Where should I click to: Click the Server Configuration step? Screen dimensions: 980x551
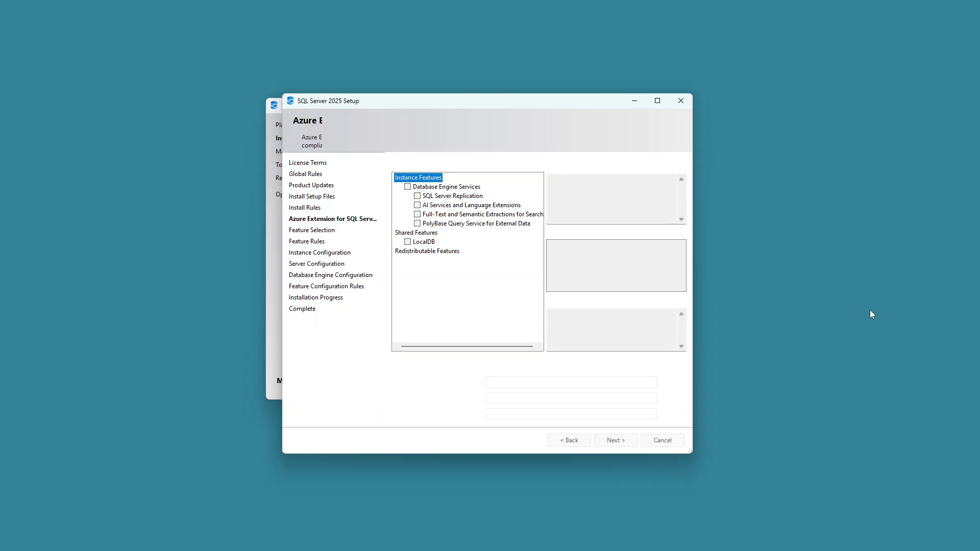[x=316, y=264]
